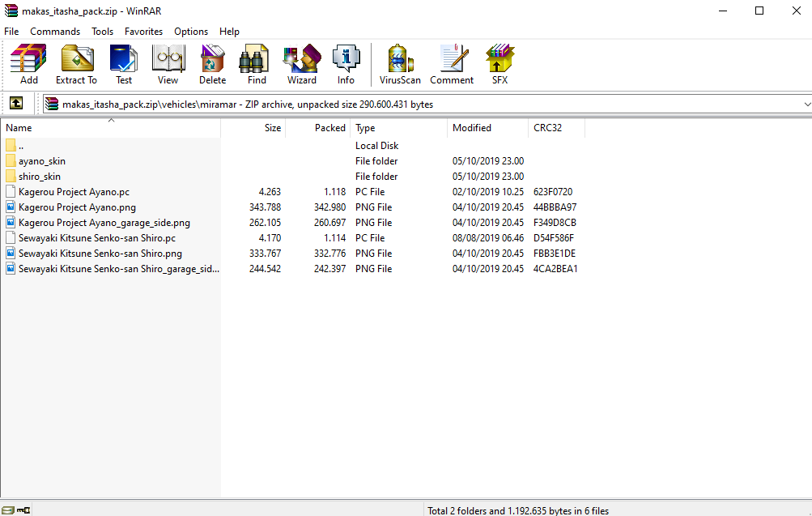This screenshot has width=812, height=516.
Task: Open the Options menu
Action: click(x=191, y=32)
